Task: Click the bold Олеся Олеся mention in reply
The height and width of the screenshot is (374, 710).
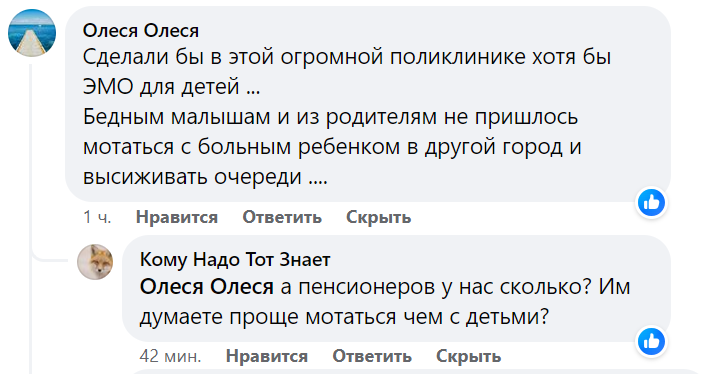Action: click(206, 287)
